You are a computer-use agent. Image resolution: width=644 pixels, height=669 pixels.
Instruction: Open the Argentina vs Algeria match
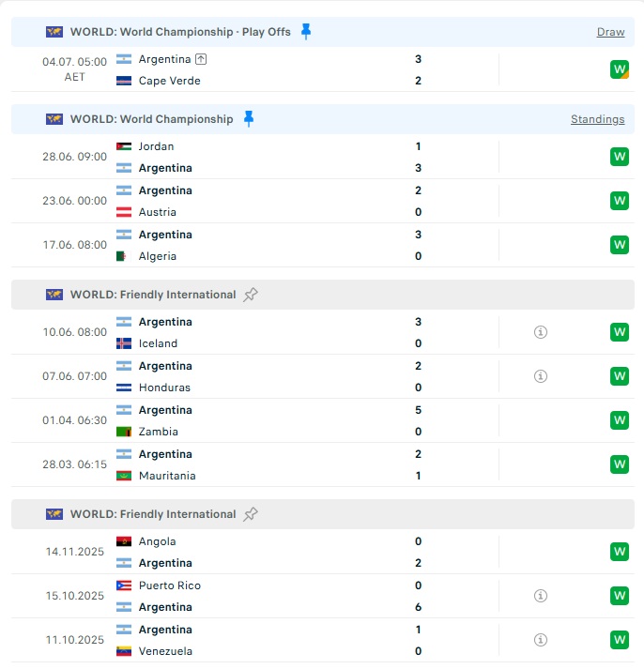323,245
